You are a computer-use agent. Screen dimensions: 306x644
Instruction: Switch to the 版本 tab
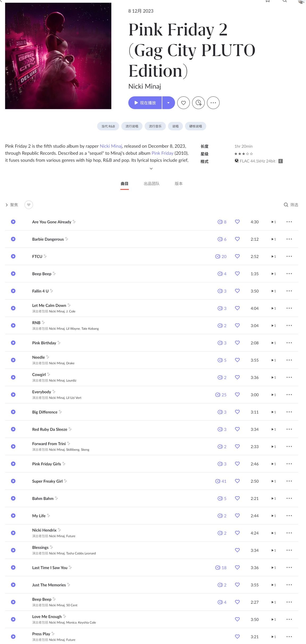pos(178,184)
